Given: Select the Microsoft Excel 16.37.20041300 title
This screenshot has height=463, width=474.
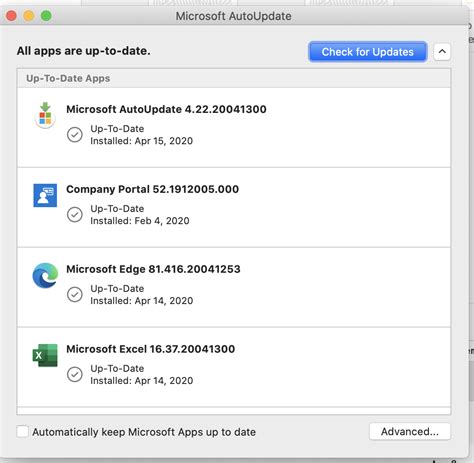Looking at the screenshot, I should pyautogui.click(x=151, y=349).
